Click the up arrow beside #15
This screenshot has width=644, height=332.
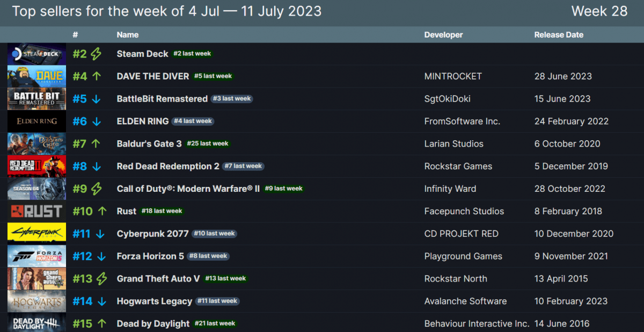point(102,323)
